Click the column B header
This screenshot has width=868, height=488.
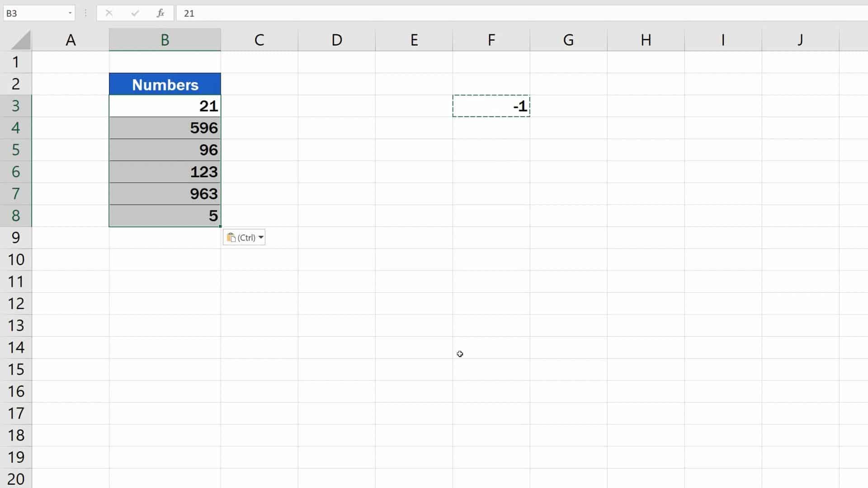[x=165, y=40]
